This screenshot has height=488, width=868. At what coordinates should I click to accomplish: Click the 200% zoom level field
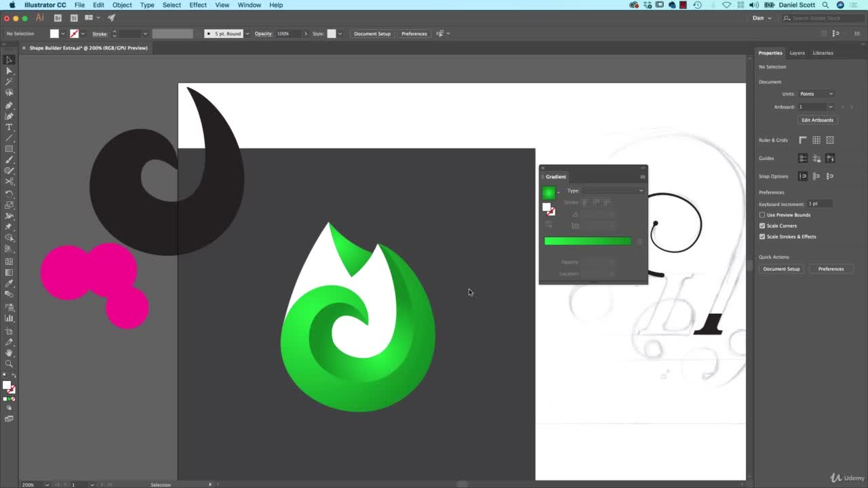33,485
